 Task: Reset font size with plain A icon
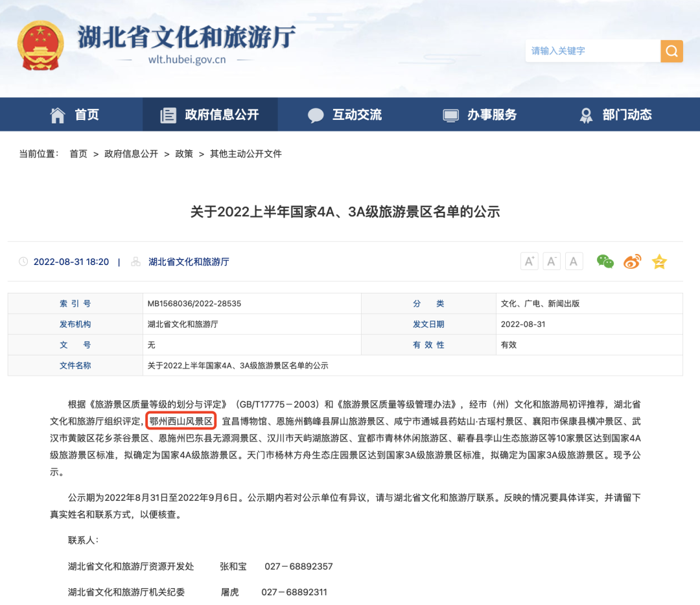(x=574, y=262)
